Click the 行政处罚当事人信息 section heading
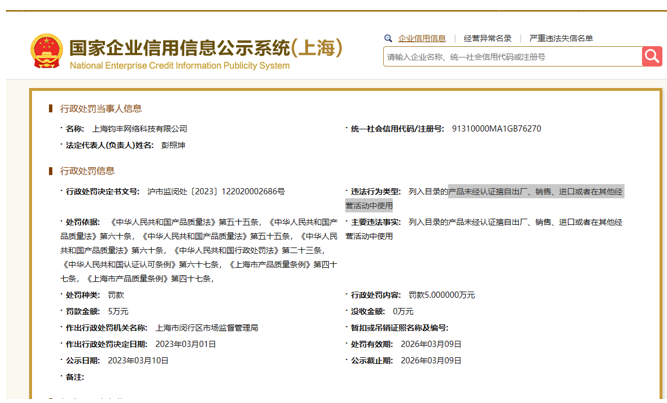The width and height of the screenshot is (667, 403). [101, 109]
